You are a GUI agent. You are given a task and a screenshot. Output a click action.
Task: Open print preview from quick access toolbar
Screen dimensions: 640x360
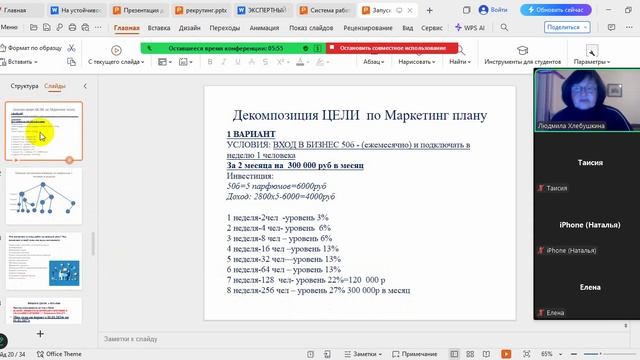click(x=85, y=27)
